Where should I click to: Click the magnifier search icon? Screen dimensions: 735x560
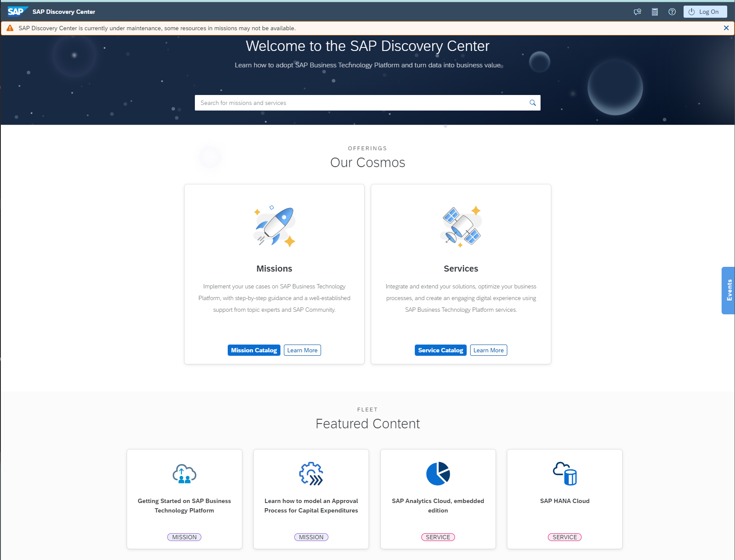click(532, 103)
